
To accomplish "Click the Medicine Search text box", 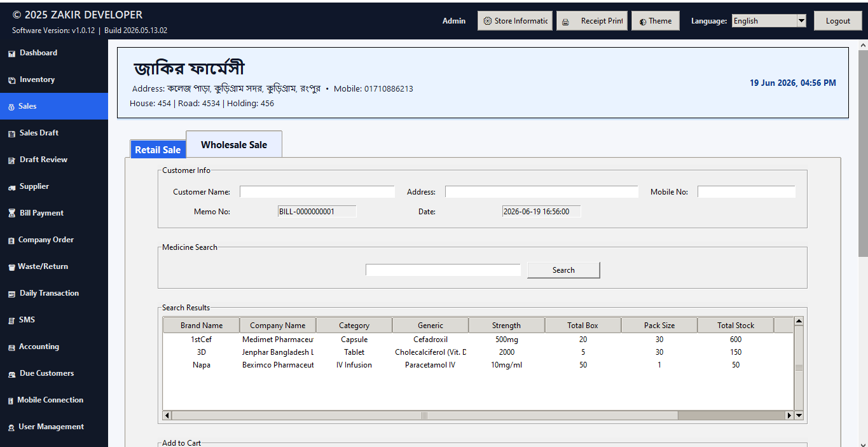I will tap(443, 270).
